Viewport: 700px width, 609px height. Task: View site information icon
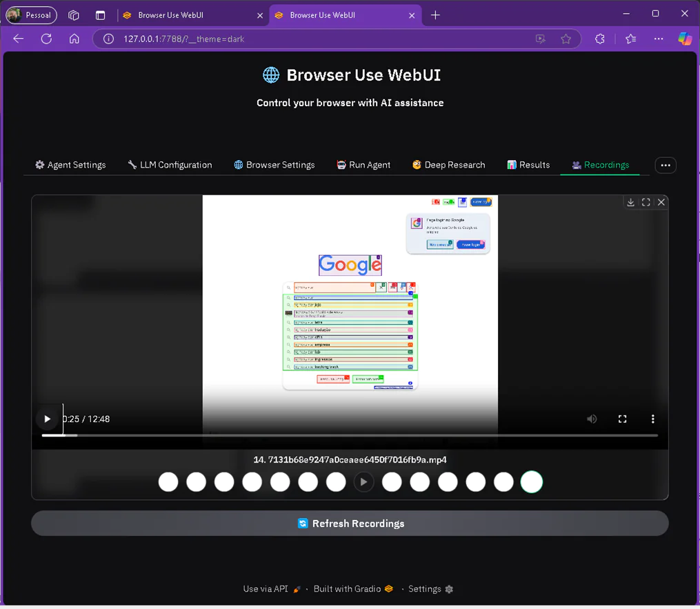(x=108, y=39)
